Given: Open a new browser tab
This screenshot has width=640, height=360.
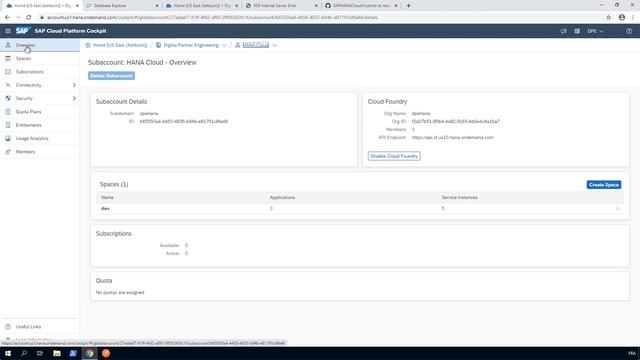Looking at the screenshot, I should click(408, 6).
